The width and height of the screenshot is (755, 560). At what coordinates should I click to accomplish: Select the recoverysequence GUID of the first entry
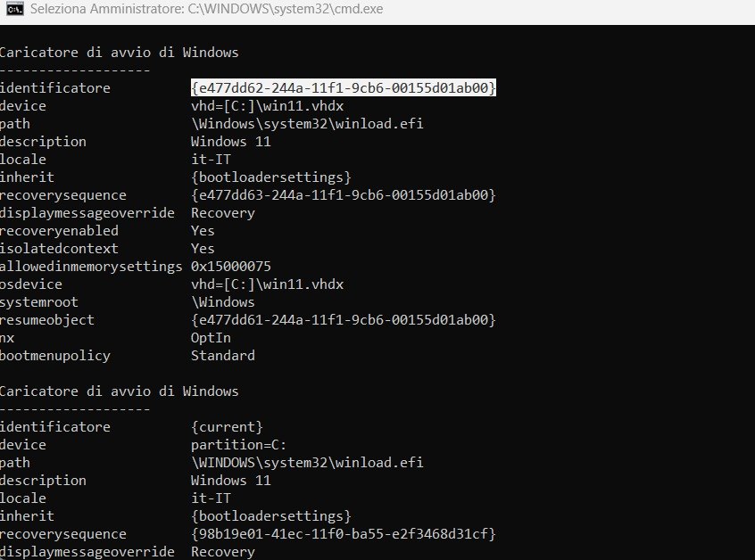344,194
